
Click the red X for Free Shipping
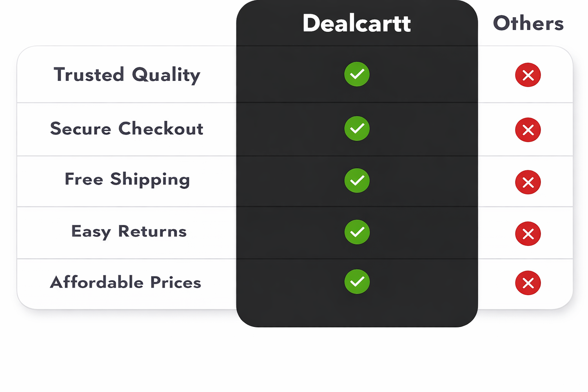pyautogui.click(x=528, y=182)
